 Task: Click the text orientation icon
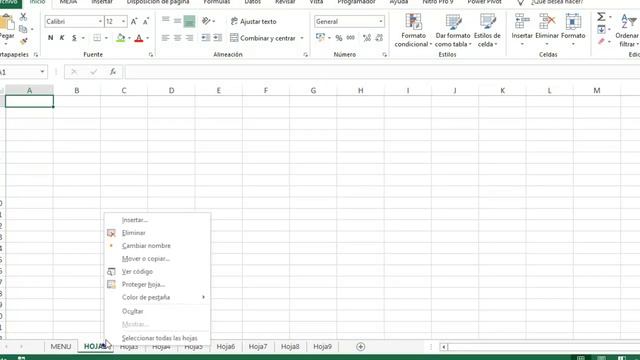(x=207, y=21)
